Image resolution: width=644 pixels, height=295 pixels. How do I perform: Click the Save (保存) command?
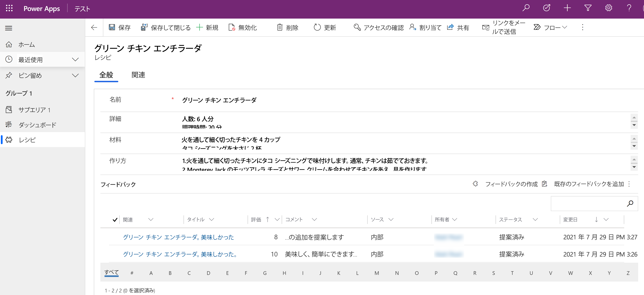pyautogui.click(x=120, y=28)
